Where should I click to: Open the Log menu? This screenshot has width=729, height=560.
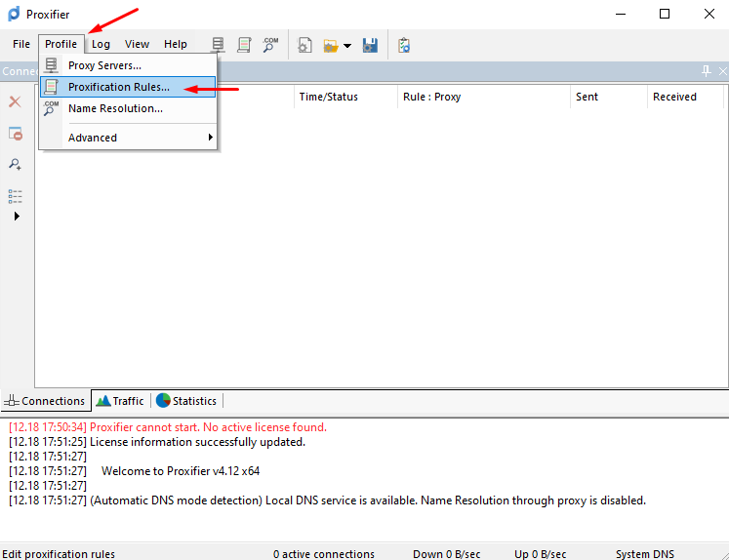[101, 44]
